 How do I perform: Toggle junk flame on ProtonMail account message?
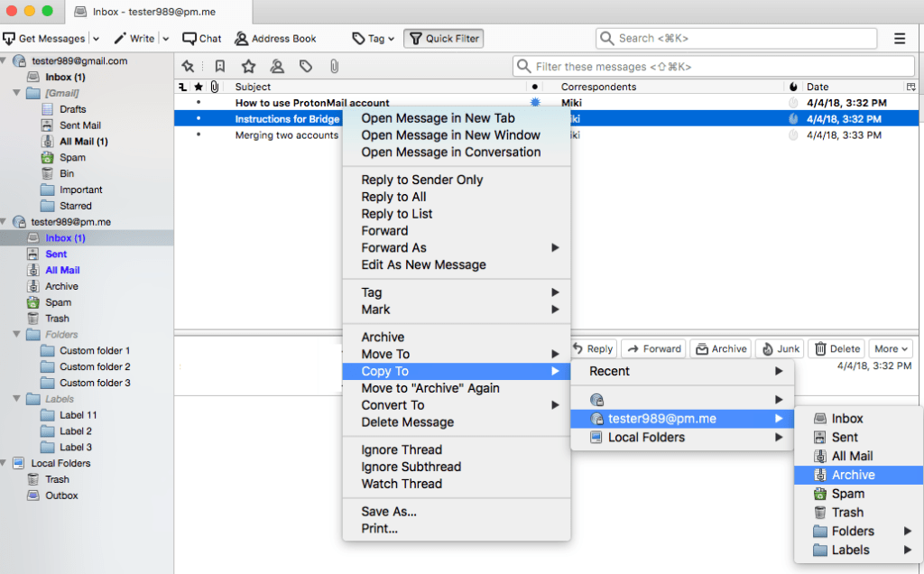click(x=793, y=103)
